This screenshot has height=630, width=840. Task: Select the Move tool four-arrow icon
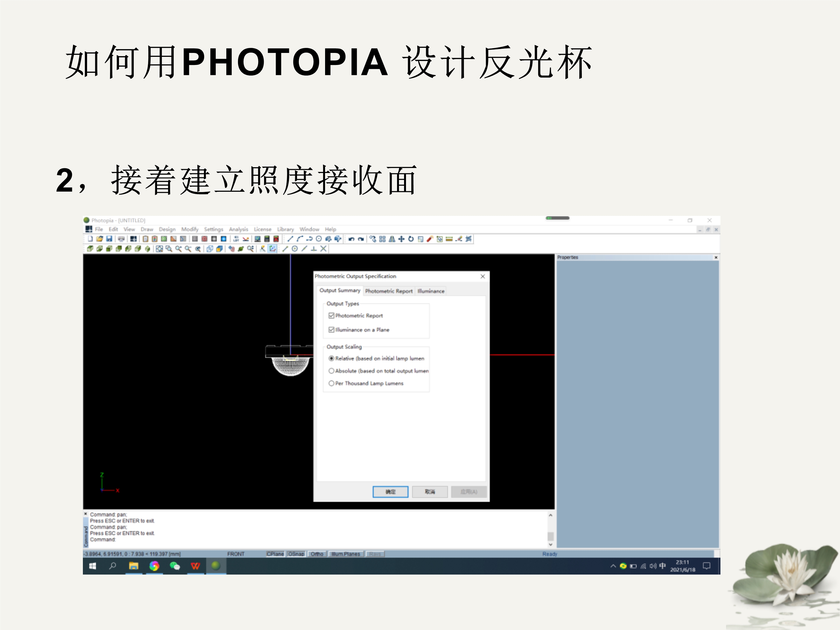click(402, 239)
